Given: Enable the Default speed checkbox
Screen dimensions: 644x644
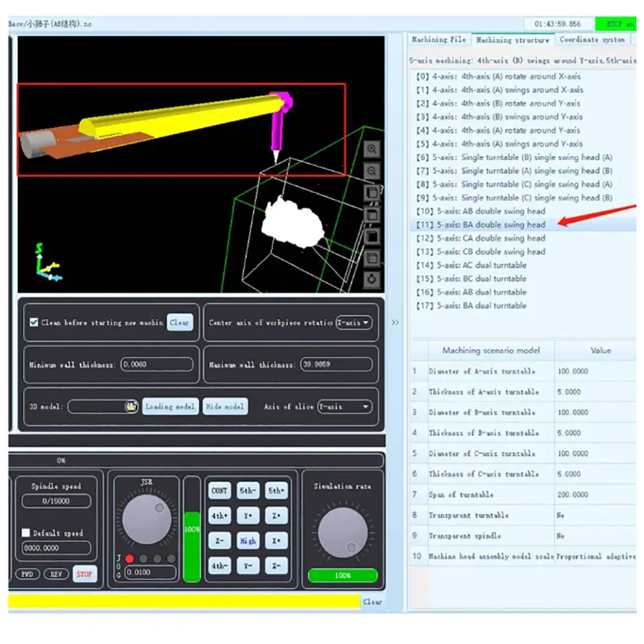Looking at the screenshot, I should click(x=26, y=533).
